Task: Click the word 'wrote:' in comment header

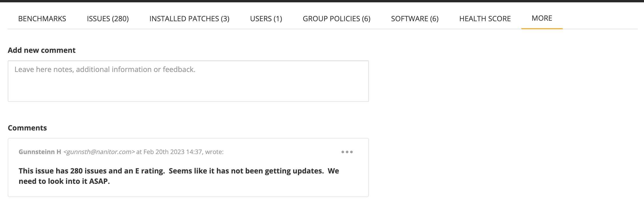Action: pos(214,152)
